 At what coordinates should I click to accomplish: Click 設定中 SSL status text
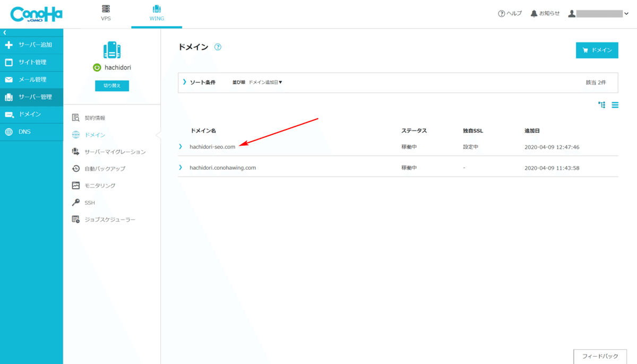(x=471, y=147)
